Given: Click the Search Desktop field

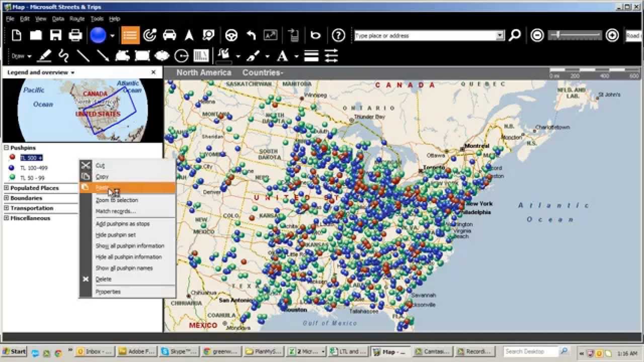Looking at the screenshot, I should tap(531, 351).
